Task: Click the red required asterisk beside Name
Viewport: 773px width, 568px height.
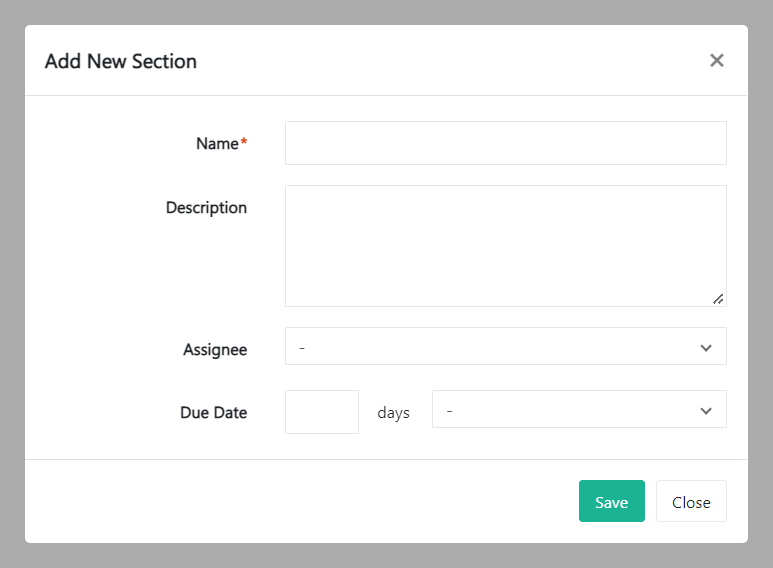Action: click(244, 143)
